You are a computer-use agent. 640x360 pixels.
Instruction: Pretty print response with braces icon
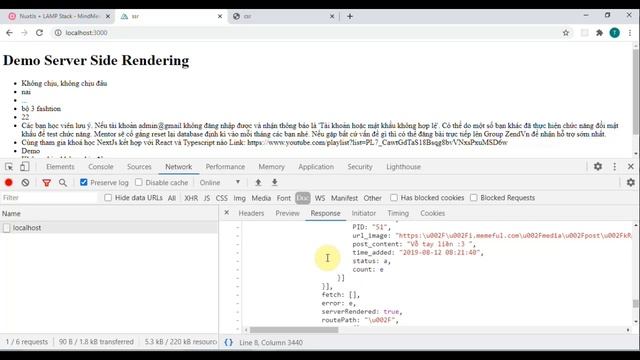pyautogui.click(x=229, y=342)
